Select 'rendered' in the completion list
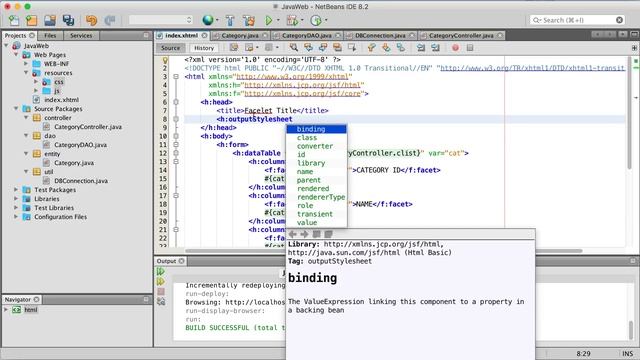This screenshot has height=360, width=640. [x=317, y=189]
